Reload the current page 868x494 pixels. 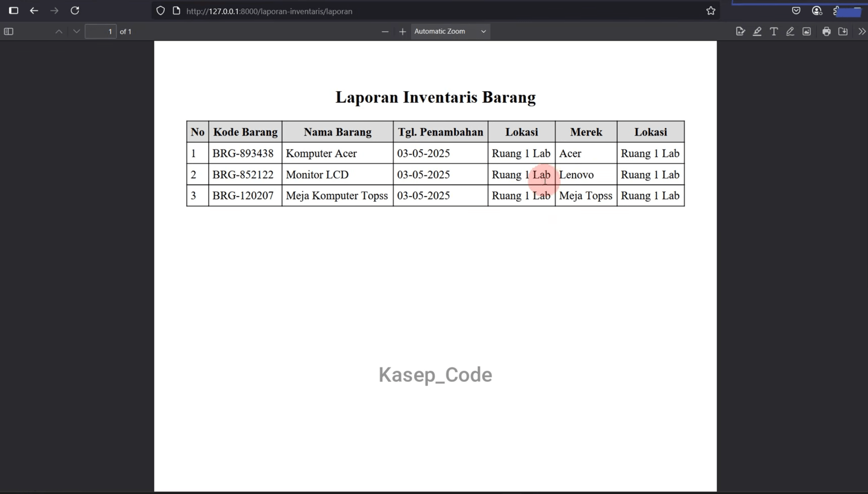point(75,11)
